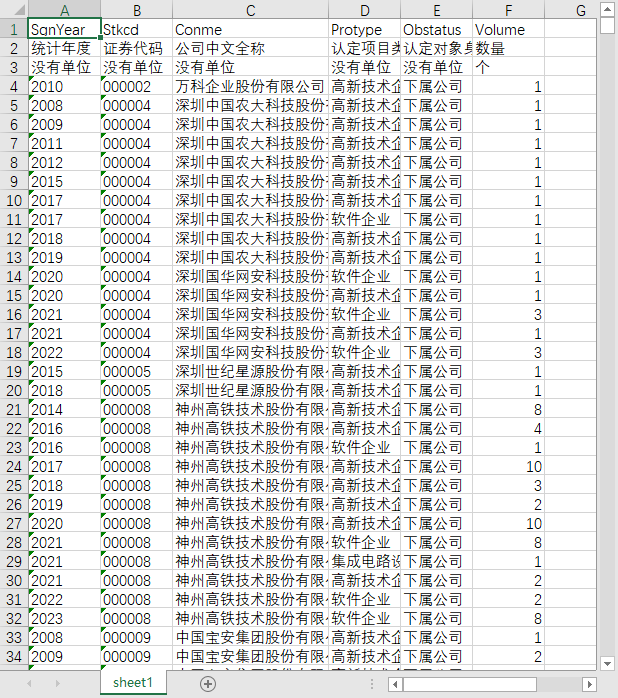Image resolution: width=618 pixels, height=698 pixels.
Task: Select the unit cell 个
Action: click(x=508, y=67)
